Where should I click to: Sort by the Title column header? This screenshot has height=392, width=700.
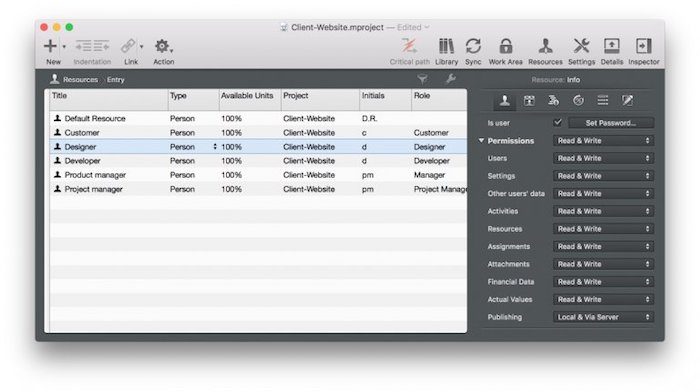[108, 100]
